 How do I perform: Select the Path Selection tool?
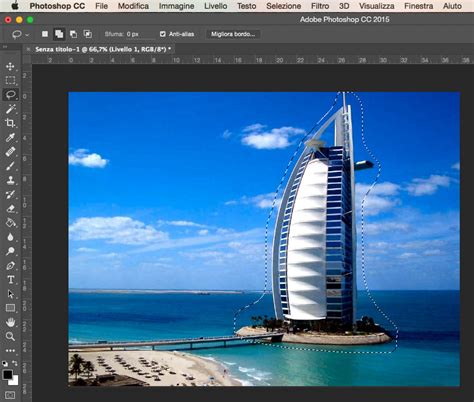coord(10,294)
